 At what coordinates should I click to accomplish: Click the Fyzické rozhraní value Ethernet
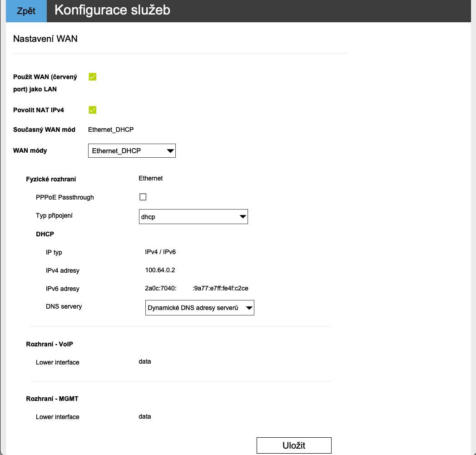coord(151,178)
